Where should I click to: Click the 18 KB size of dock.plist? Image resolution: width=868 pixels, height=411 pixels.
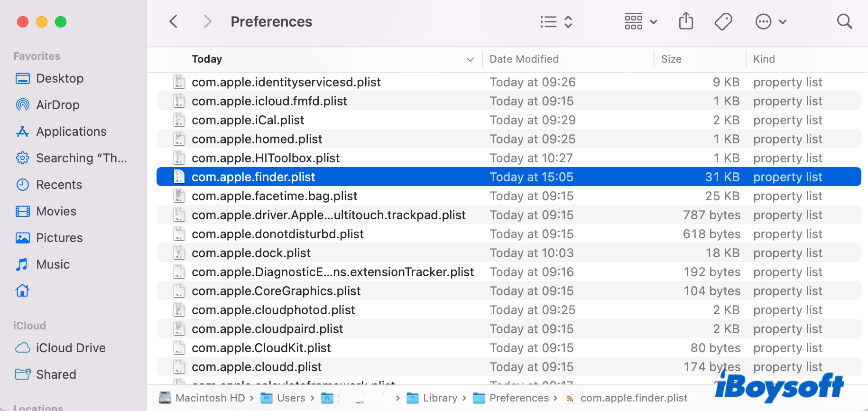pyautogui.click(x=722, y=253)
